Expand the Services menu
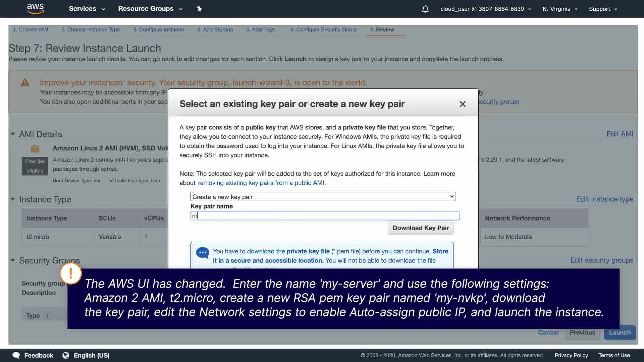 (x=87, y=9)
